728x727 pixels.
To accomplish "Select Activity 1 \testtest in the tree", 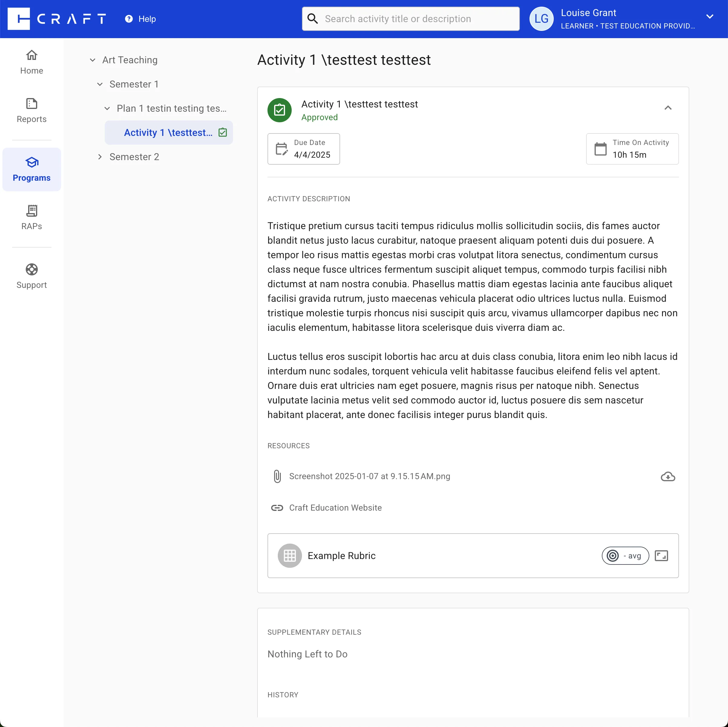I will coord(168,133).
